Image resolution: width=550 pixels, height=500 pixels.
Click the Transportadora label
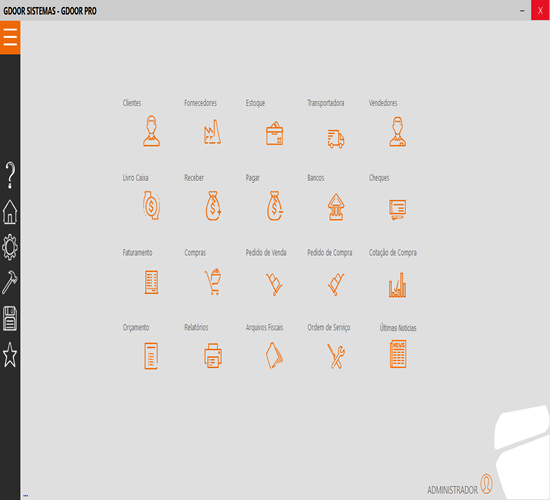coord(326,103)
